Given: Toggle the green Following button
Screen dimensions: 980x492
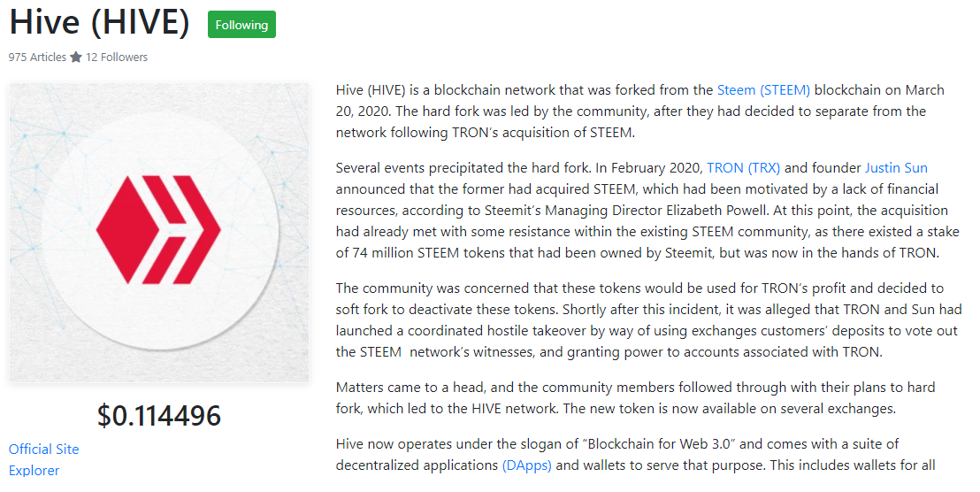Looking at the screenshot, I should (241, 25).
